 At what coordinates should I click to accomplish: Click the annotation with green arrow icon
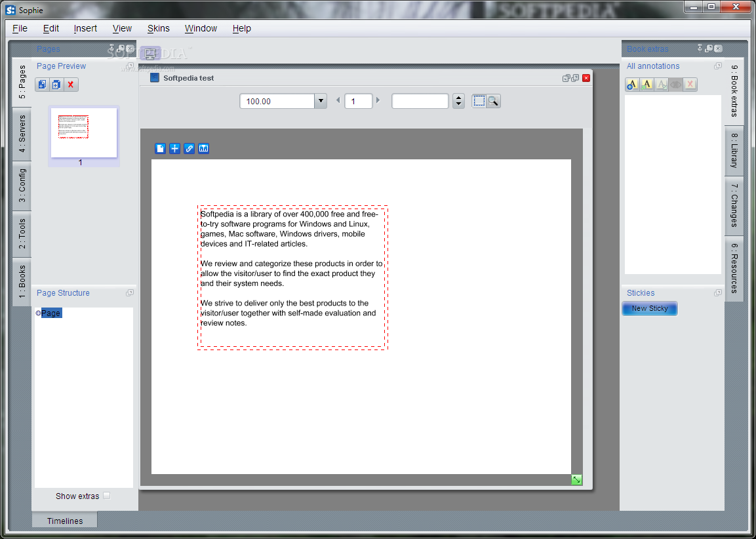coord(647,85)
